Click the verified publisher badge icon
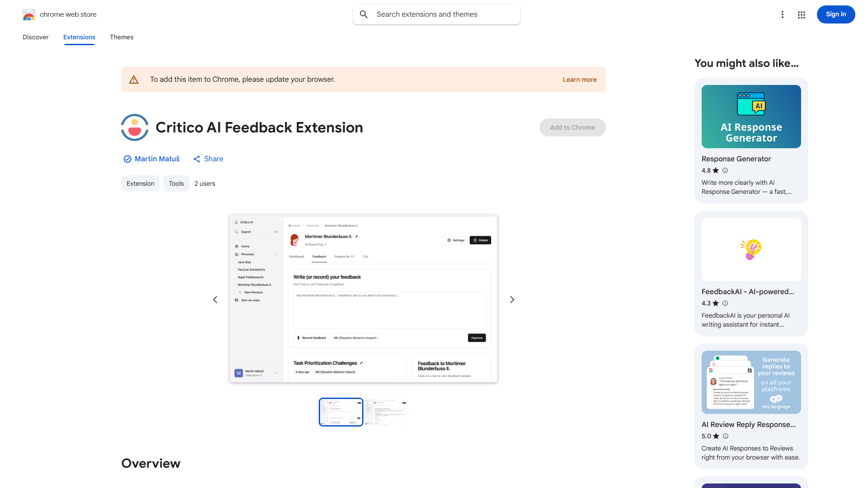Viewport: 868px width, 488px height. click(x=127, y=159)
